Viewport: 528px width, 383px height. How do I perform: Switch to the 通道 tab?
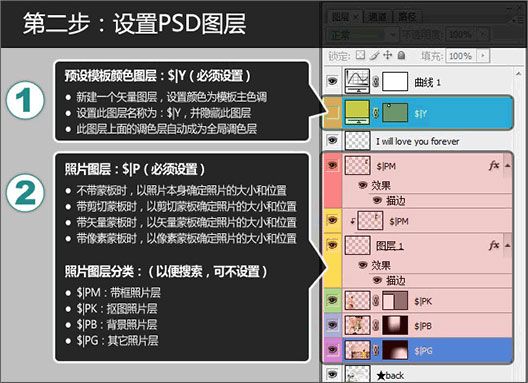378,17
